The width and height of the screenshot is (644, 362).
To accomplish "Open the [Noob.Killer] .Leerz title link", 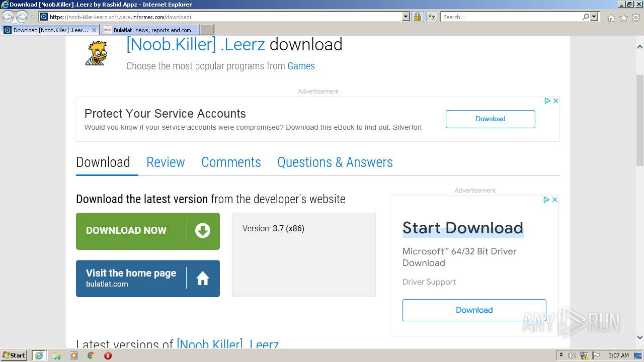I will pyautogui.click(x=196, y=45).
